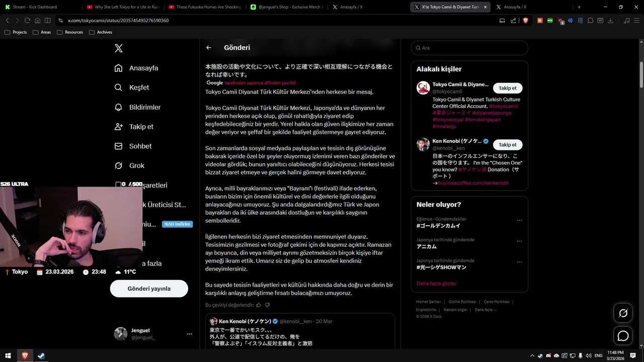Viewport: 644px width, 362px height.
Task: Open browser extensions puzzle icon
Action: [590, 21]
